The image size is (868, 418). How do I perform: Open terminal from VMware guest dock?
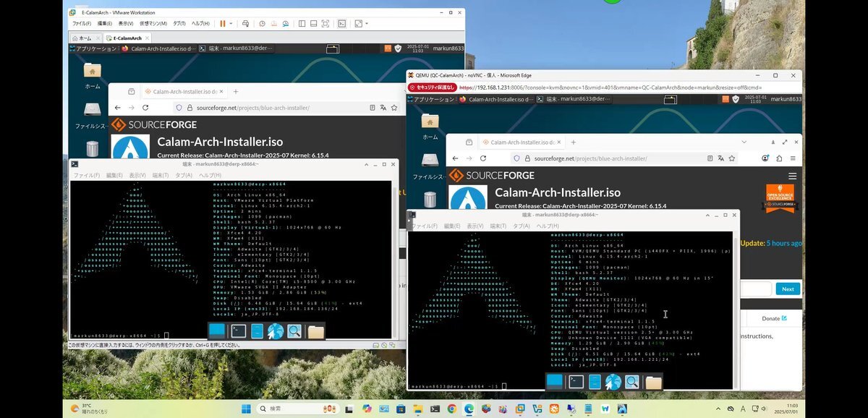tap(238, 331)
